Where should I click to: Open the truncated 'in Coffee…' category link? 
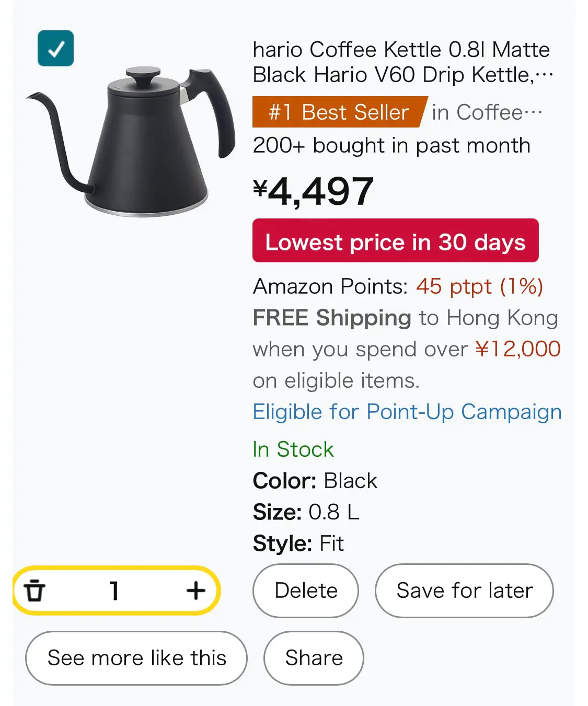pyautogui.click(x=487, y=112)
